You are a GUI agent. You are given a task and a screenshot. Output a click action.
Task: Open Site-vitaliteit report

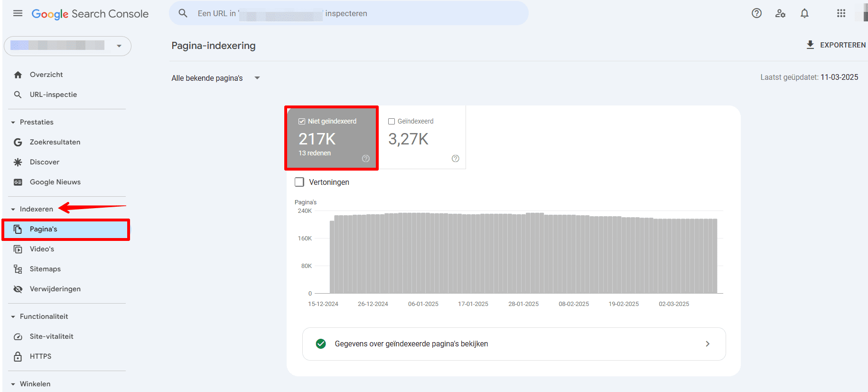(51, 336)
